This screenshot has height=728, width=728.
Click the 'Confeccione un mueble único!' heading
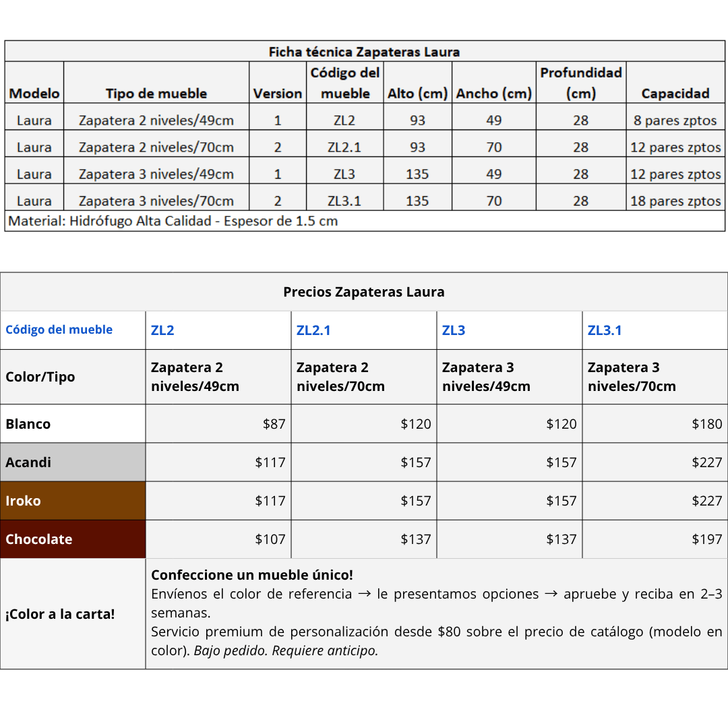coord(252,575)
